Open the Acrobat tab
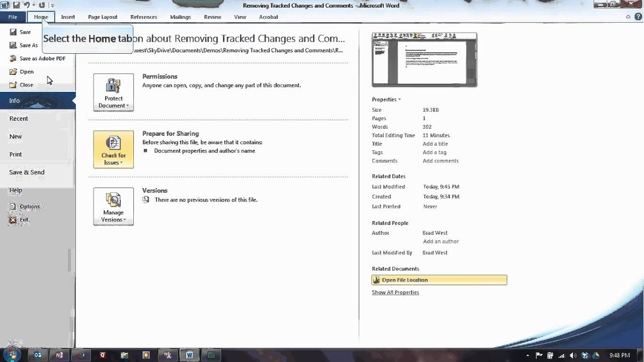 point(269,17)
